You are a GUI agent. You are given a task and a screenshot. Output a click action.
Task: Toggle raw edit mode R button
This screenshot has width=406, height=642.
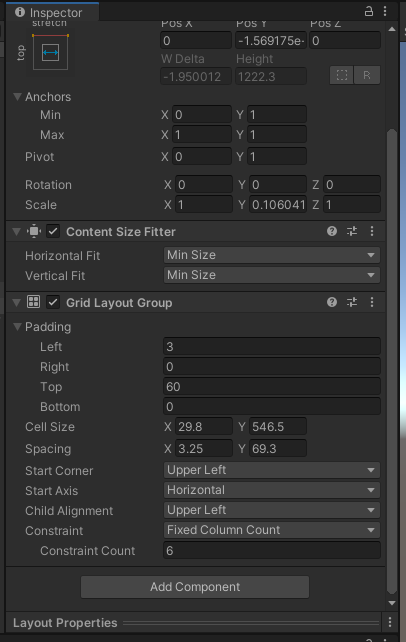[367, 75]
